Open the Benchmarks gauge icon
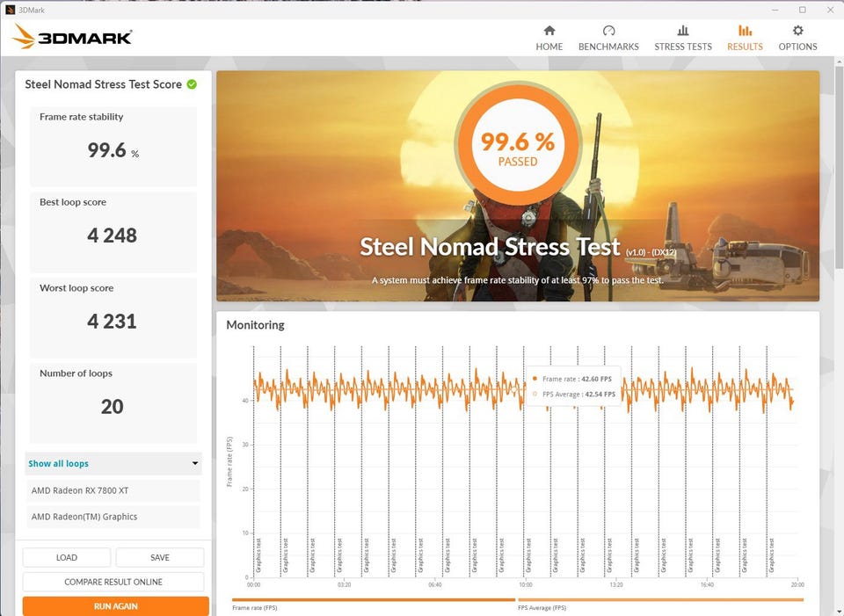This screenshot has height=616, width=844. tap(608, 31)
